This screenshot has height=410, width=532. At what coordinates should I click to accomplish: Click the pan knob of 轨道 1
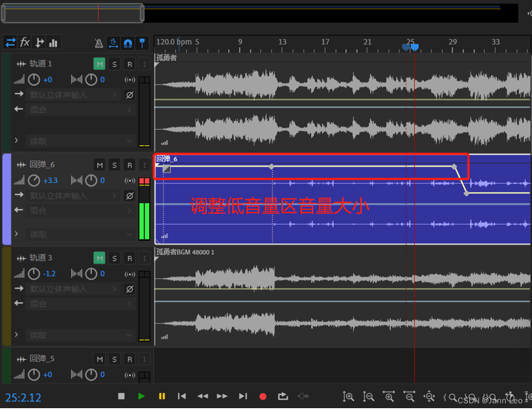pyautogui.click(x=91, y=80)
